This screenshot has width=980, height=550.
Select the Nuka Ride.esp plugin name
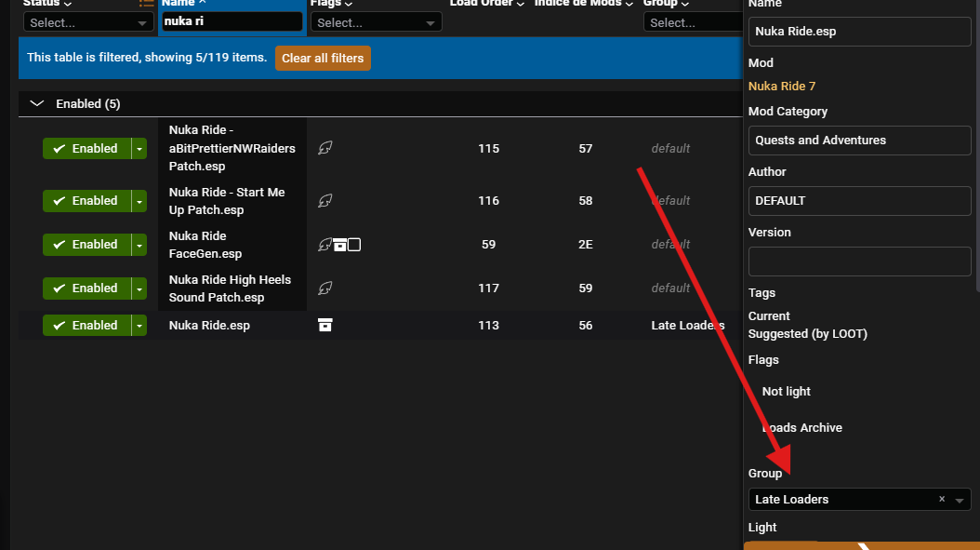point(209,326)
